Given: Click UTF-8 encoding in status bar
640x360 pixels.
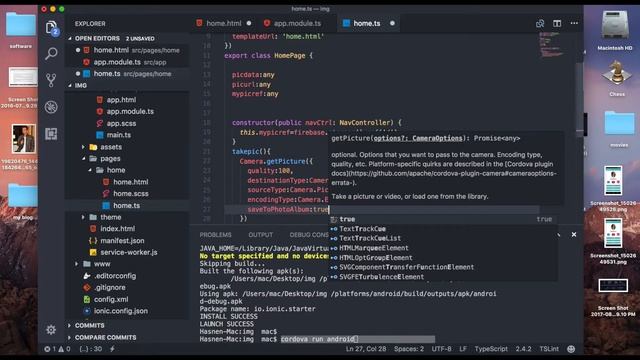Looking at the screenshot, I should 441,349.
